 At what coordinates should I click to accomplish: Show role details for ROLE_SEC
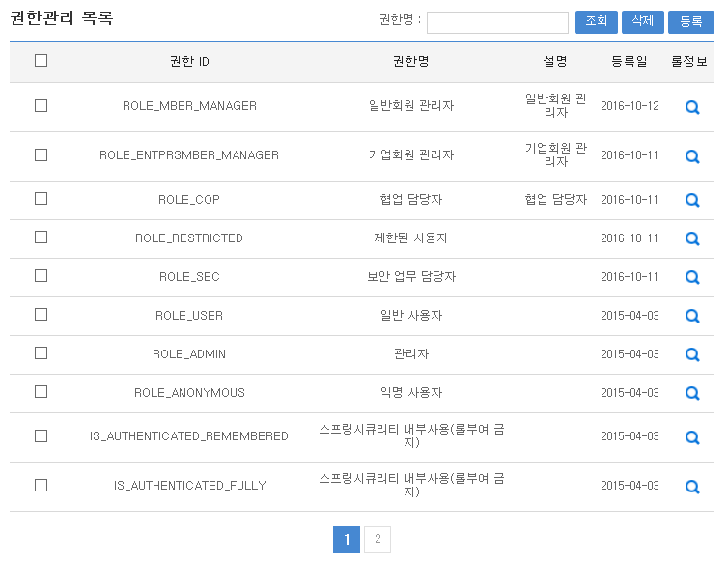[x=691, y=278]
